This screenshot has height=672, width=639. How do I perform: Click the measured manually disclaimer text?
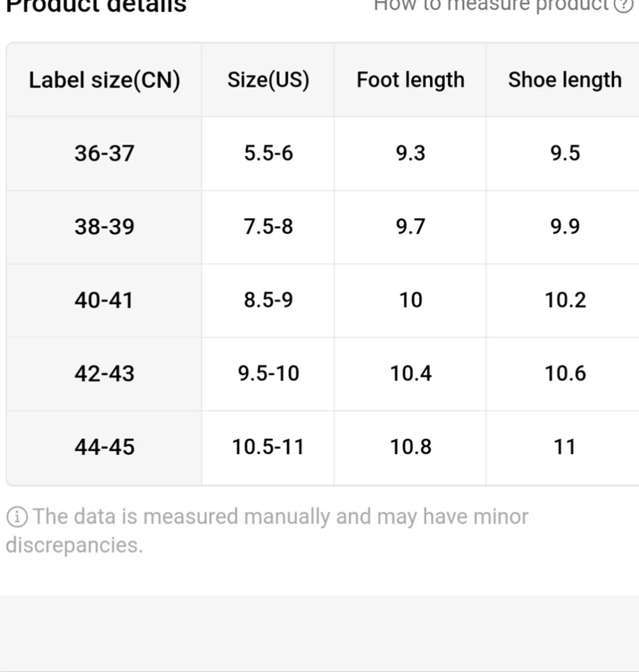coord(267,531)
